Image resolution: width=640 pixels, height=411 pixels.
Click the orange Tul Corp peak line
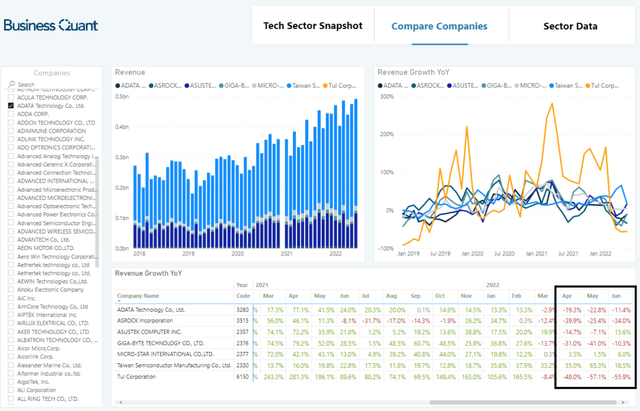coord(552,104)
